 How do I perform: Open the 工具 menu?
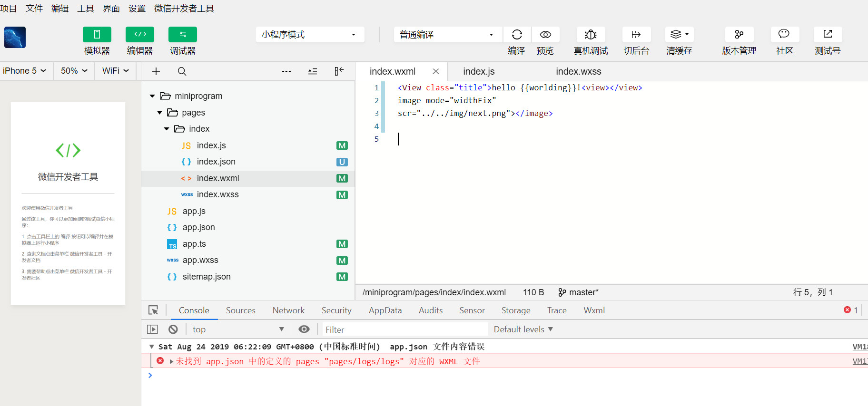(x=86, y=9)
